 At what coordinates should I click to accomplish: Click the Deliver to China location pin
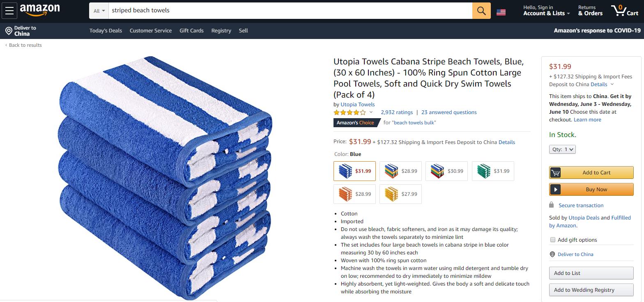[x=9, y=30]
